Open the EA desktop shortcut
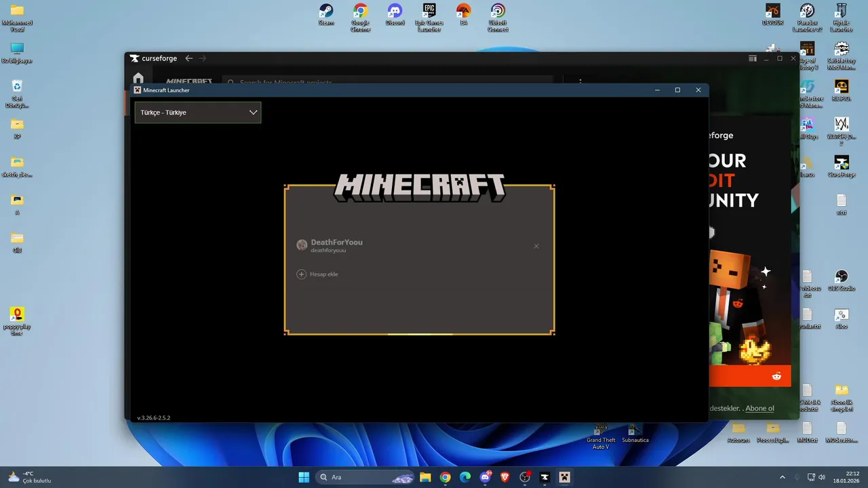Image resolution: width=868 pixels, height=488 pixels. [464, 15]
